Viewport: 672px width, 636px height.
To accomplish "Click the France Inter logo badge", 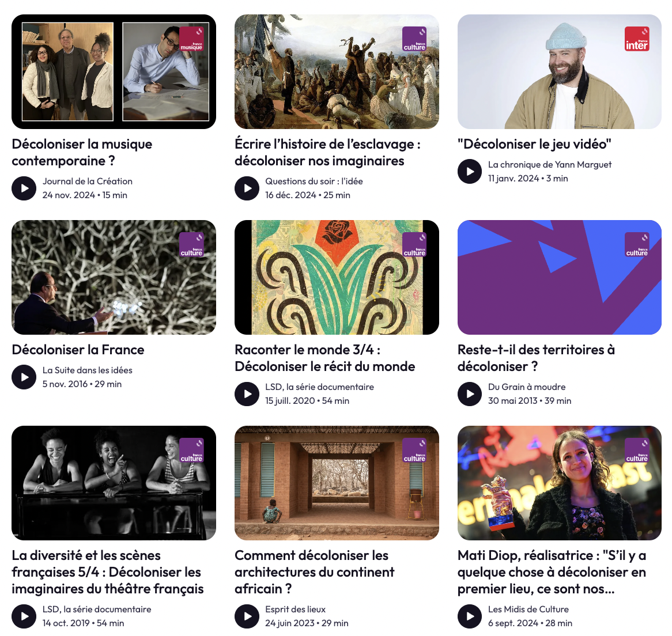I will click(x=637, y=39).
